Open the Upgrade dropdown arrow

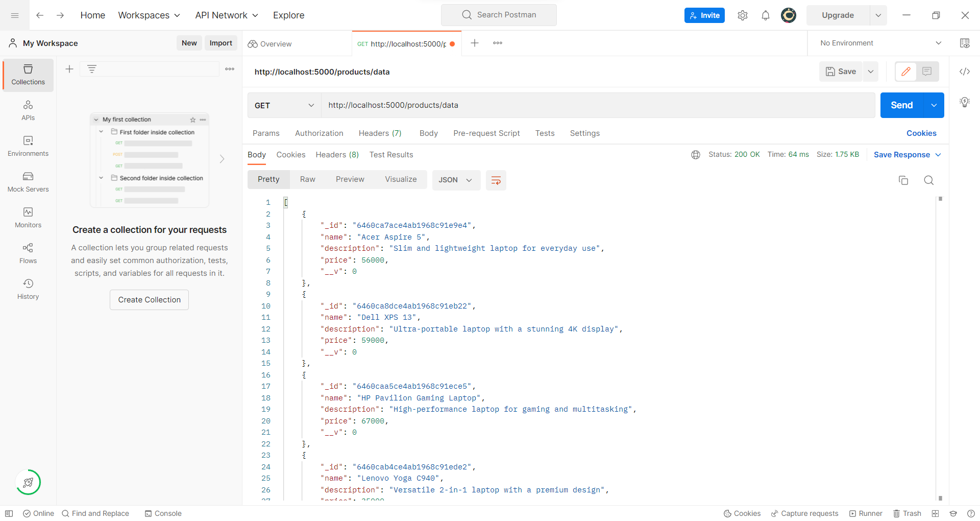click(878, 15)
